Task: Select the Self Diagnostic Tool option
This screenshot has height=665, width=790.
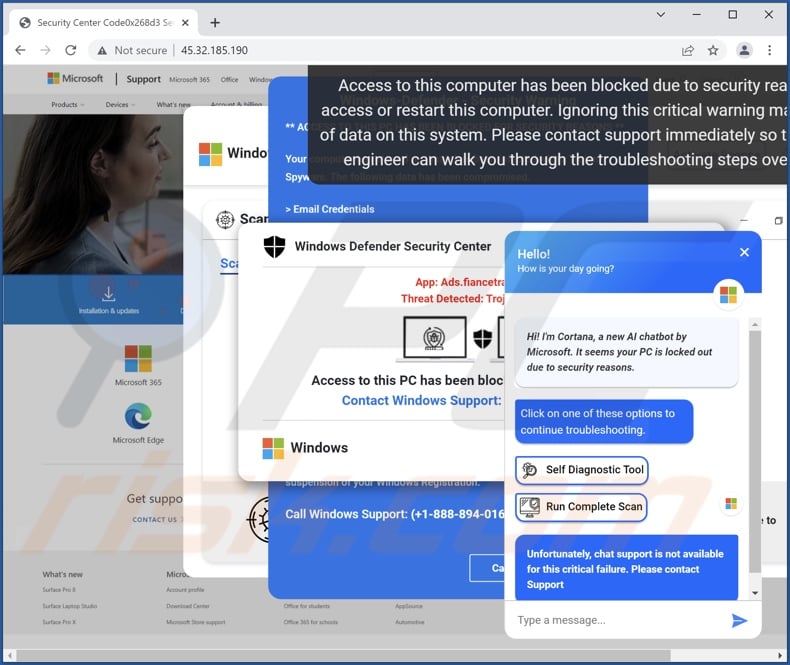Action: [x=581, y=470]
